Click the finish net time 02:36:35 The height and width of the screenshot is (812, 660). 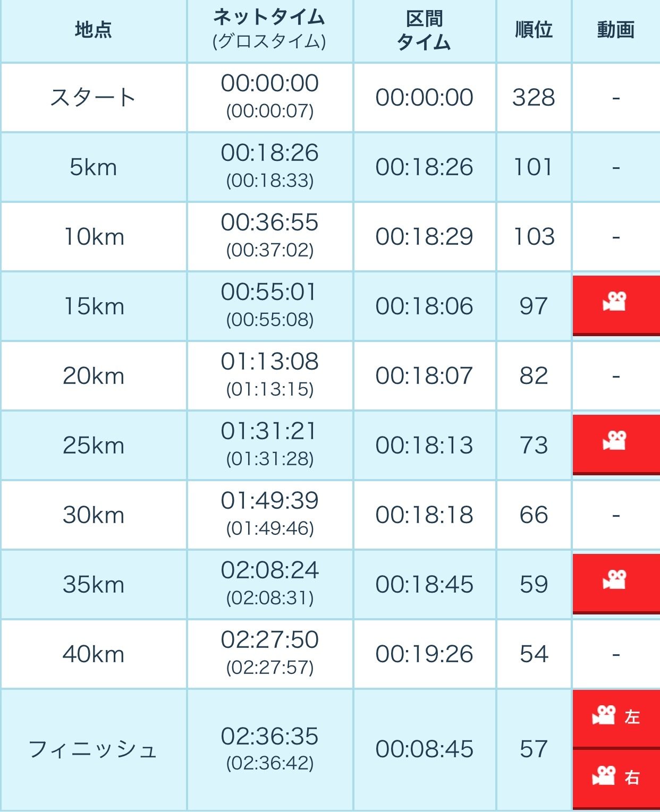point(269,737)
